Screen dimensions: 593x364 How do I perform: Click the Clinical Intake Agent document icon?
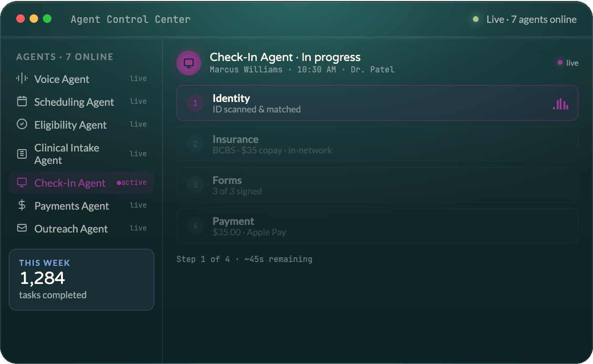pos(22,154)
